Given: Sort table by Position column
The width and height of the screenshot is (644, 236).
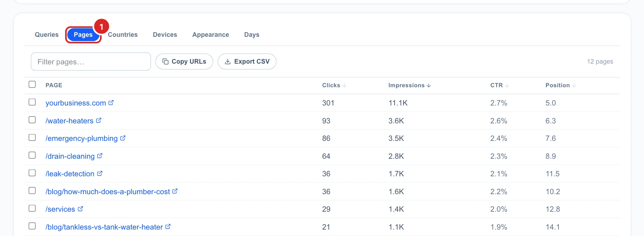Looking at the screenshot, I should [561, 85].
